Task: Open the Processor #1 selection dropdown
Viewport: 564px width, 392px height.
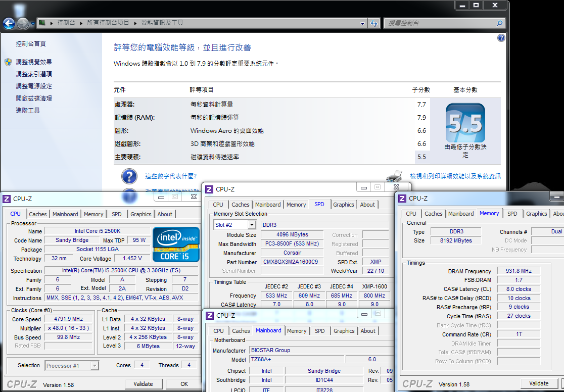Action: tap(94, 366)
